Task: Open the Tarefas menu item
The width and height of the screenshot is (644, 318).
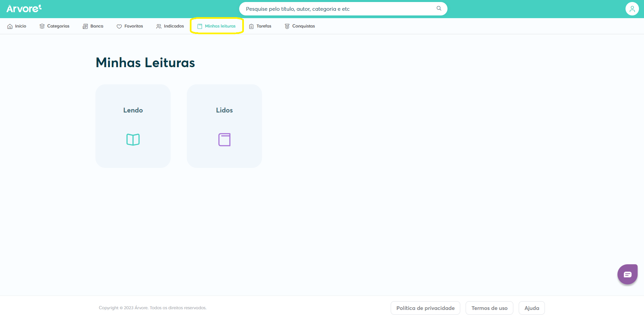Action: tap(260, 26)
